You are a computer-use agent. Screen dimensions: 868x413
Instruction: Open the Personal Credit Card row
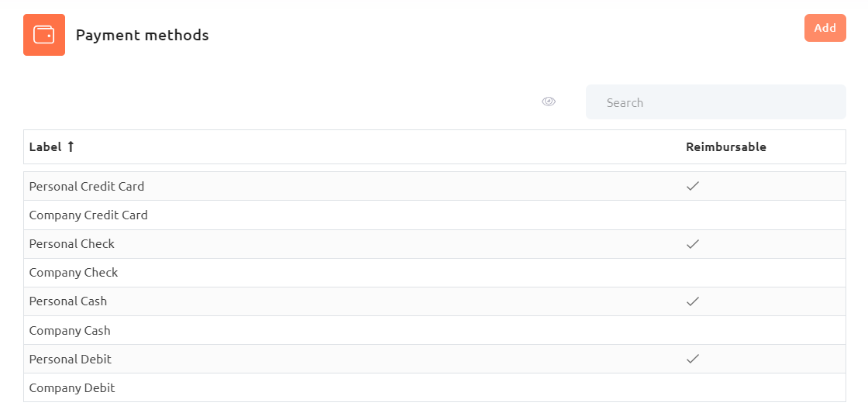(435, 186)
